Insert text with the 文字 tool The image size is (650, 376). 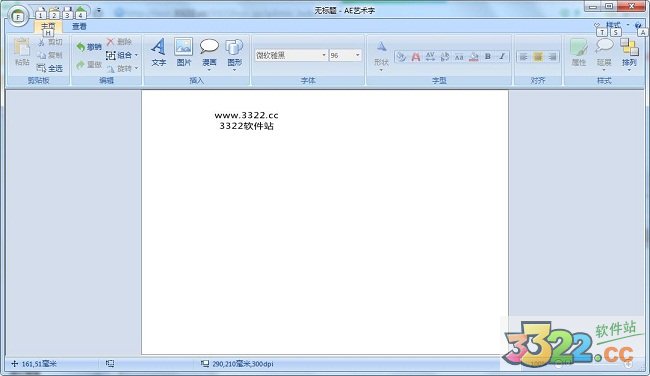(158, 52)
